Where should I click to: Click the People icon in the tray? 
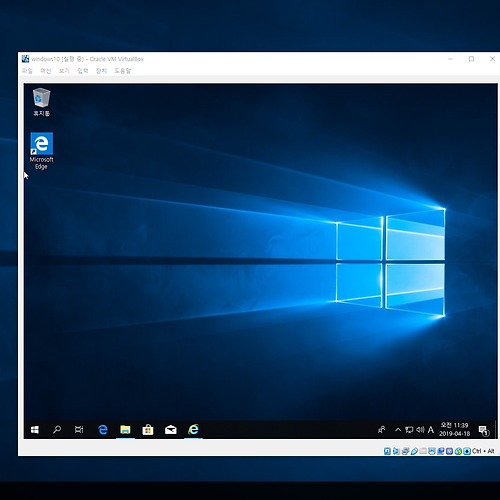pyautogui.click(x=382, y=430)
